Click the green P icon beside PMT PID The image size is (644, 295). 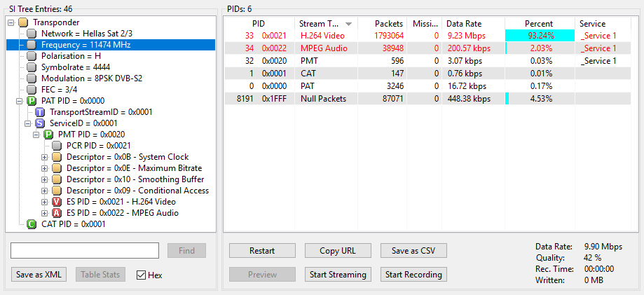tap(48, 135)
